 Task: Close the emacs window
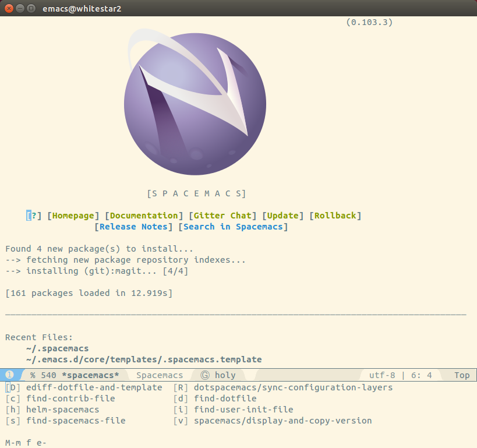[x=9, y=8]
